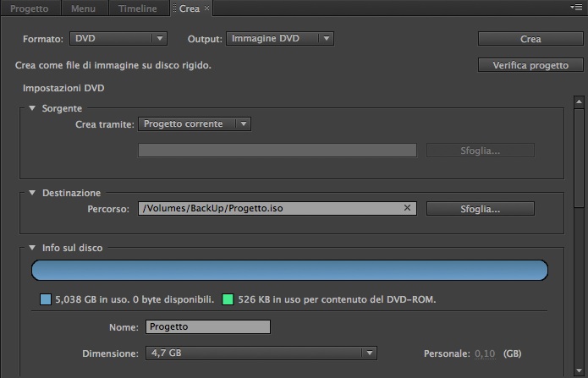Click the blue disc usage bar

(x=289, y=271)
